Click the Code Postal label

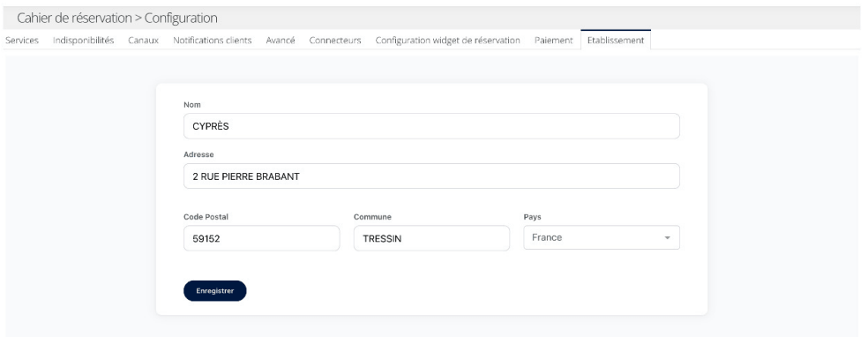click(x=206, y=217)
